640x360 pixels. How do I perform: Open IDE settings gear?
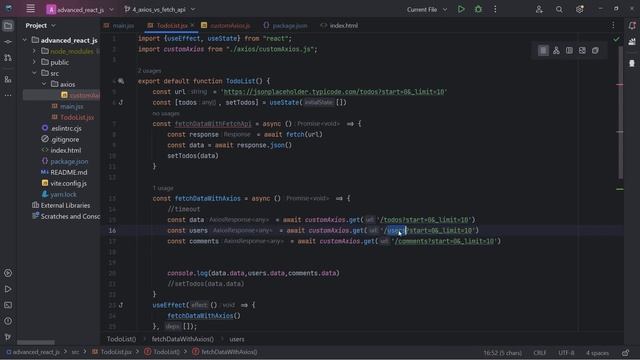pyautogui.click(x=579, y=9)
